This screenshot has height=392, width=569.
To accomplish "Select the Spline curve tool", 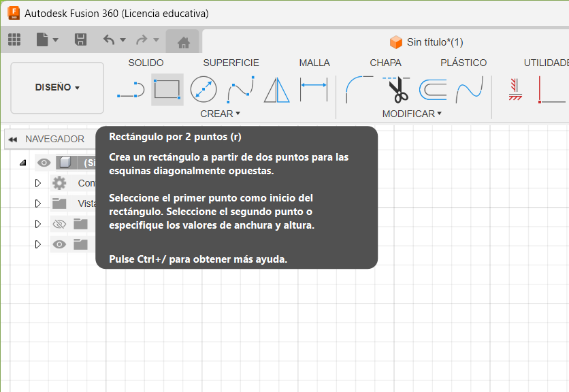I will coord(240,90).
